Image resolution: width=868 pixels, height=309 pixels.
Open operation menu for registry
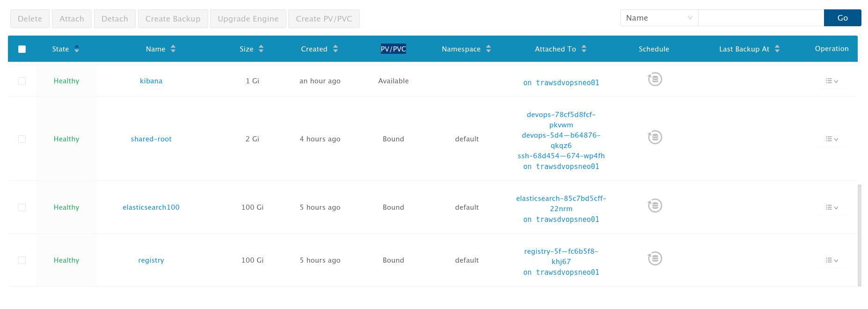[x=832, y=260]
